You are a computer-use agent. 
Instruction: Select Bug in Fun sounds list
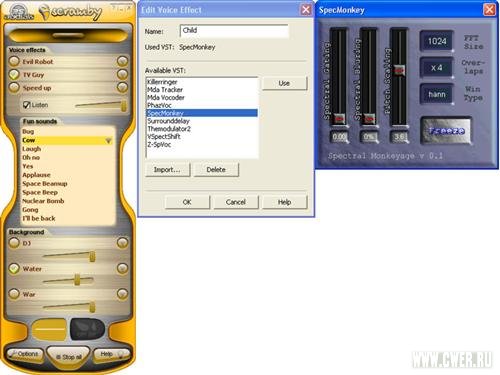point(28,131)
